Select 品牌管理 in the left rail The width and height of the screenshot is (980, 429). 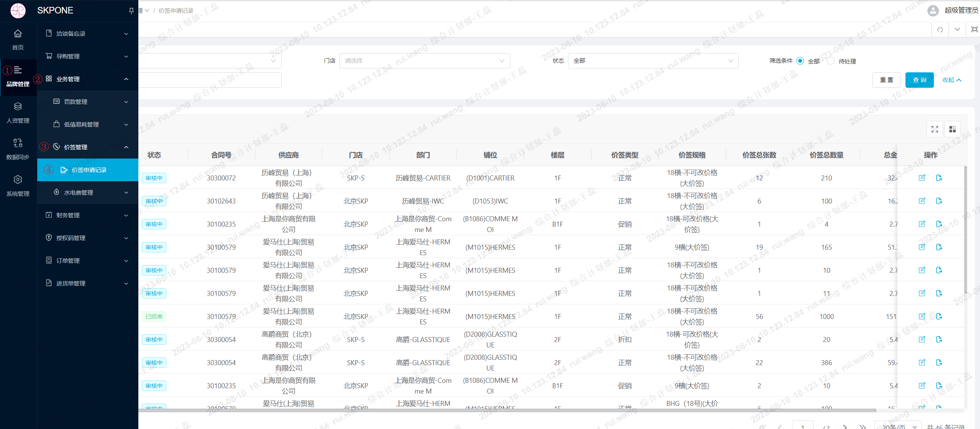click(18, 77)
